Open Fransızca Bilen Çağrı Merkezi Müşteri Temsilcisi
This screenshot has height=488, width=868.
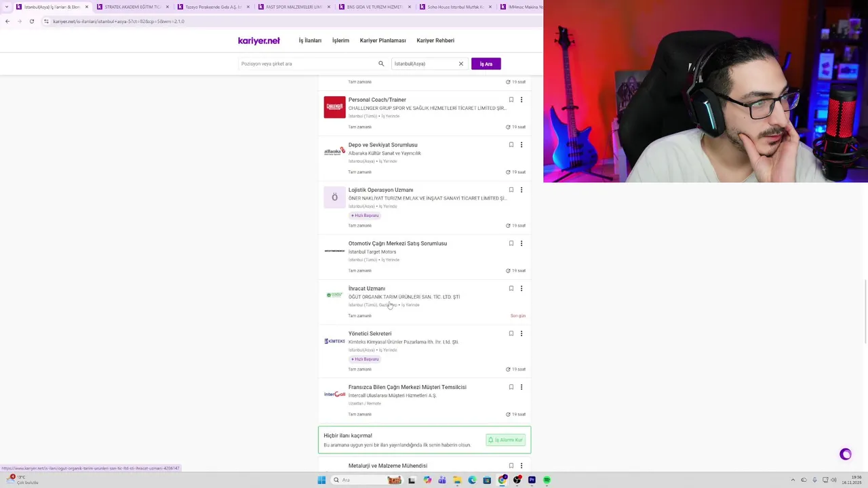coord(408,387)
